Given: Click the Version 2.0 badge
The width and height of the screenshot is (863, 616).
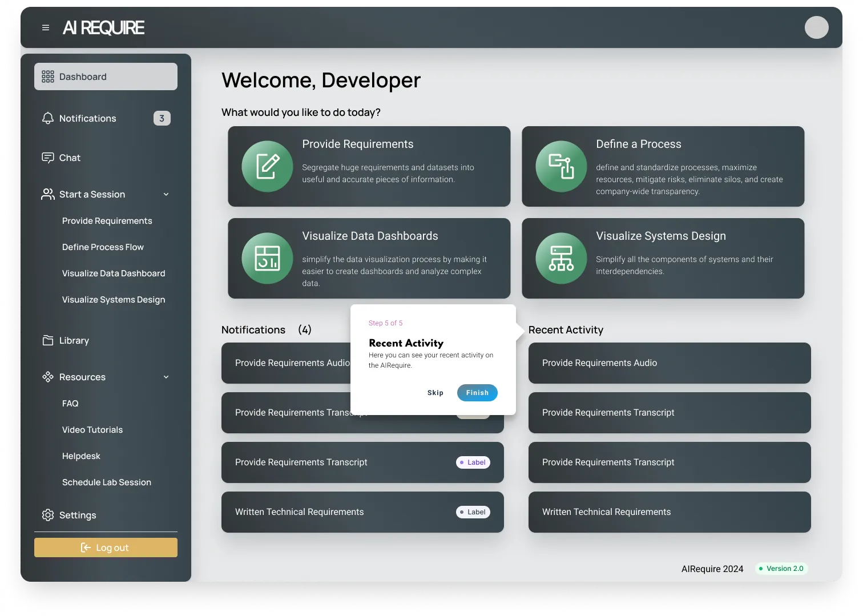Looking at the screenshot, I should click(x=781, y=569).
